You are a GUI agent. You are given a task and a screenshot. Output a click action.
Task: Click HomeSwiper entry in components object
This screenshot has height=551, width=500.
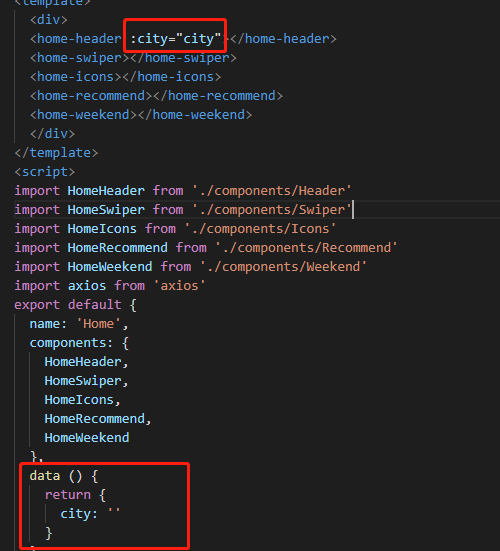tap(83, 380)
